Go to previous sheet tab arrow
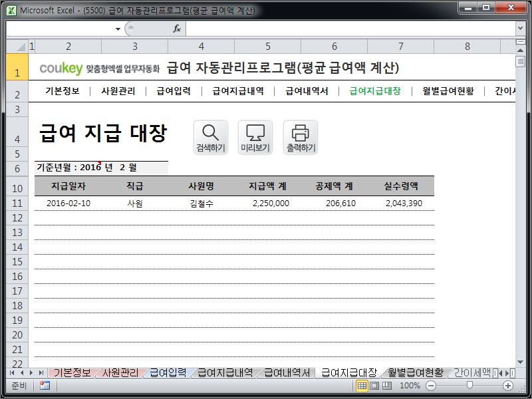The image size is (532, 399). [x=22, y=373]
